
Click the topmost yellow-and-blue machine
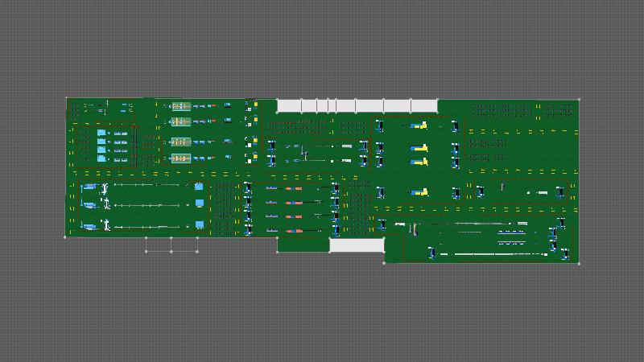coord(419,125)
